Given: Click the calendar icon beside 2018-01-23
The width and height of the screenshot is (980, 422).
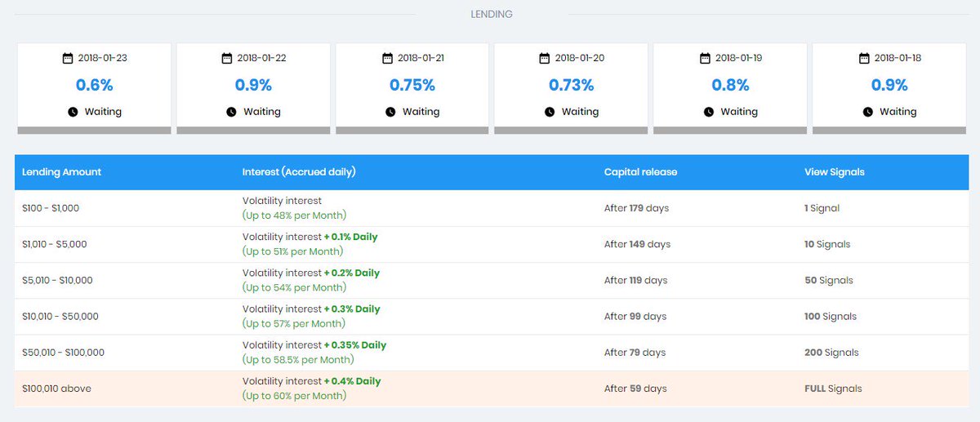Looking at the screenshot, I should click(x=68, y=58).
